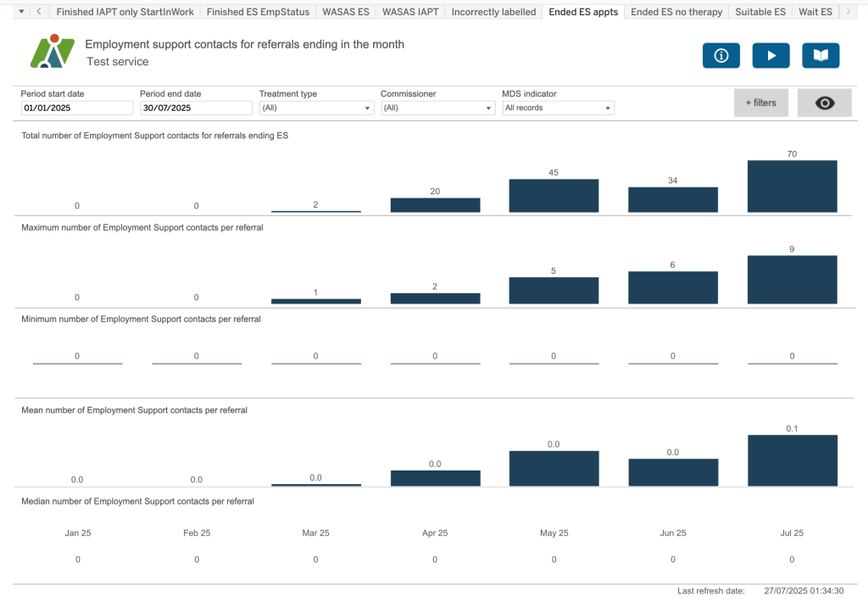Viewport: 868px width, 607px height.
Task: Click the May 25 maximum contacts bar
Action: click(554, 290)
